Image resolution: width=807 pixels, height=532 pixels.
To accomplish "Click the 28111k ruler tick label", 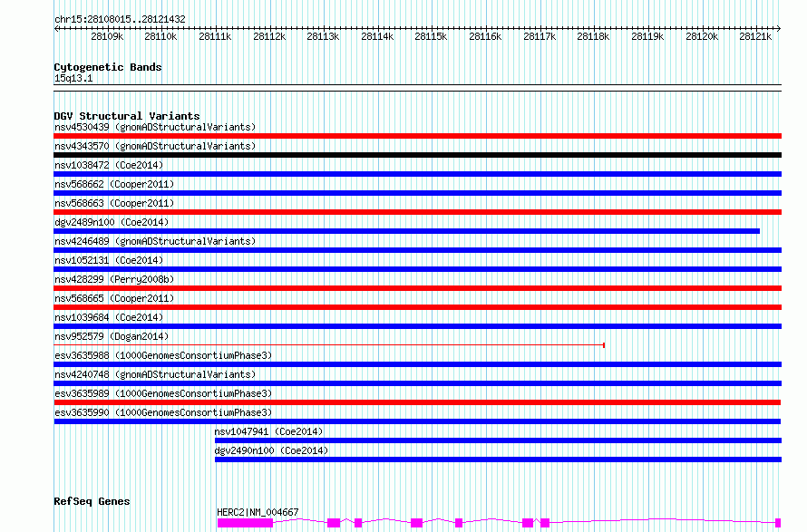I will (x=215, y=37).
